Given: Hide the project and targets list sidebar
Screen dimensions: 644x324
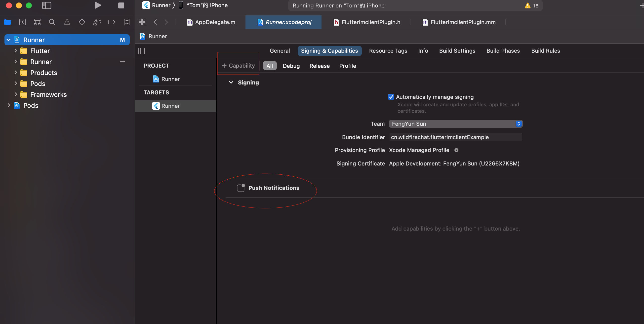Looking at the screenshot, I should (142, 51).
